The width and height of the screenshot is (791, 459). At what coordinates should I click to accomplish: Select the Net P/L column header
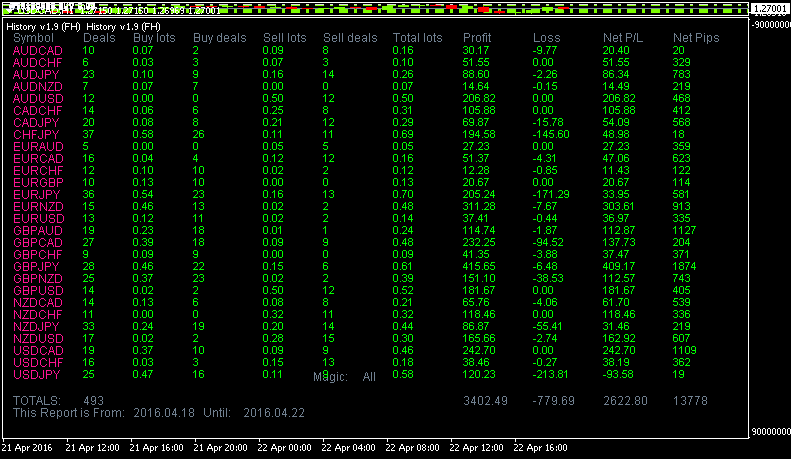pos(623,38)
